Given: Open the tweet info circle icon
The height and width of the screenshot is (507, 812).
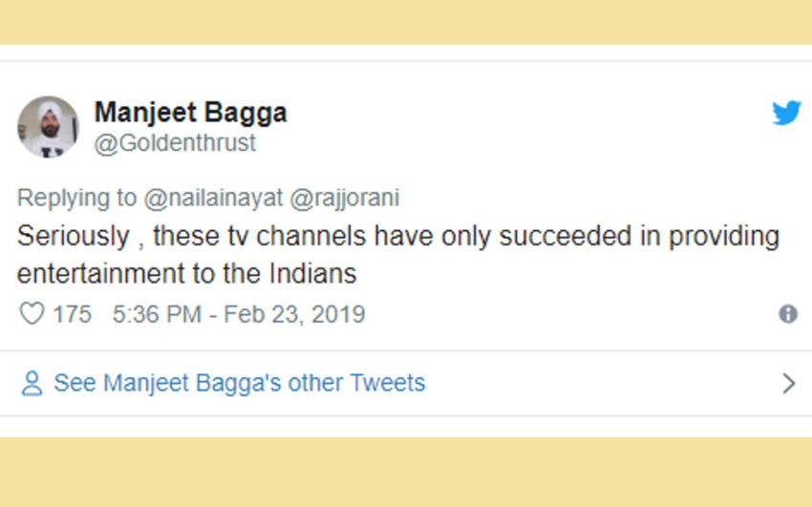Looking at the screenshot, I should pyautogui.click(x=788, y=314).
